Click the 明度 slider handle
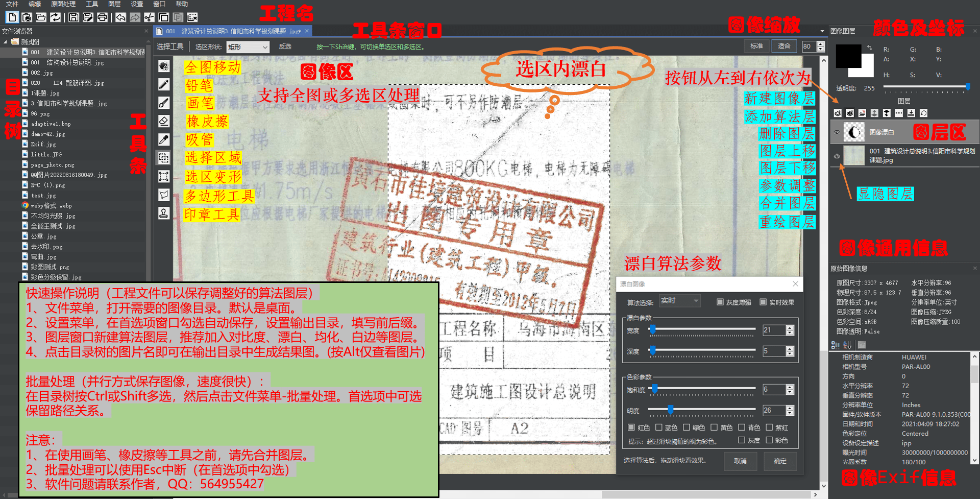 click(671, 410)
